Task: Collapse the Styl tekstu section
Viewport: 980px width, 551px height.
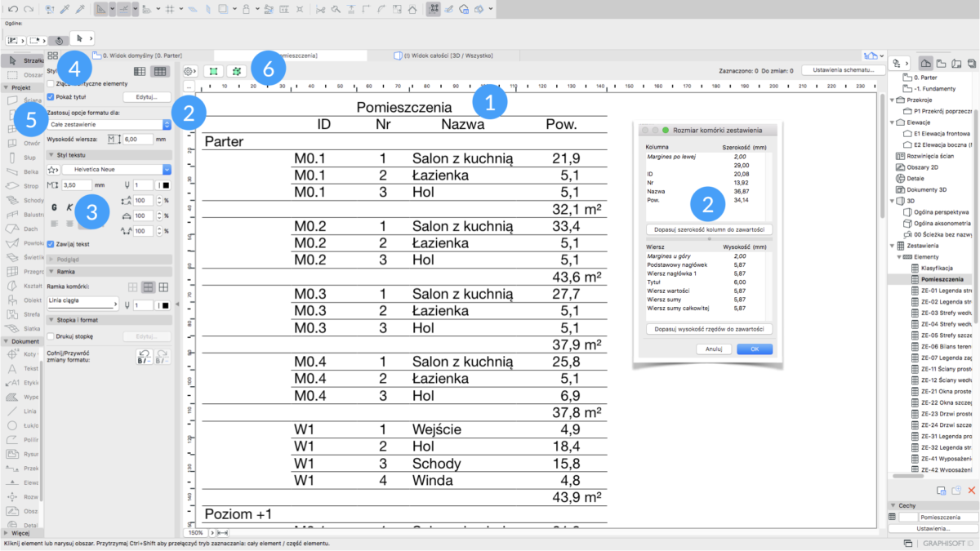Action: click(x=52, y=154)
